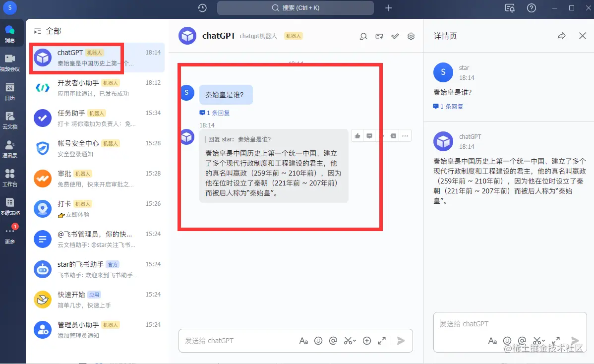Open the 快速开始 conversation

tap(97, 300)
